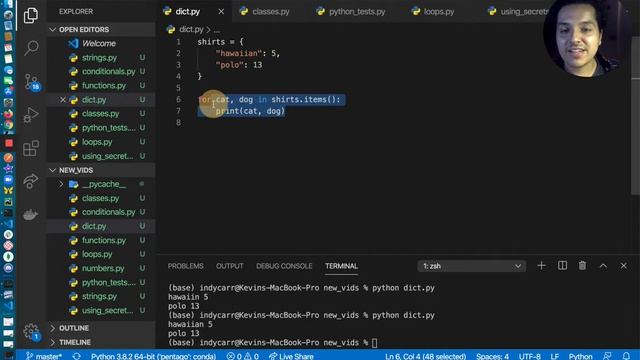Image resolution: width=640 pixels, height=360 pixels.
Task: Change UTF-8 file encoding
Action: tap(530, 356)
